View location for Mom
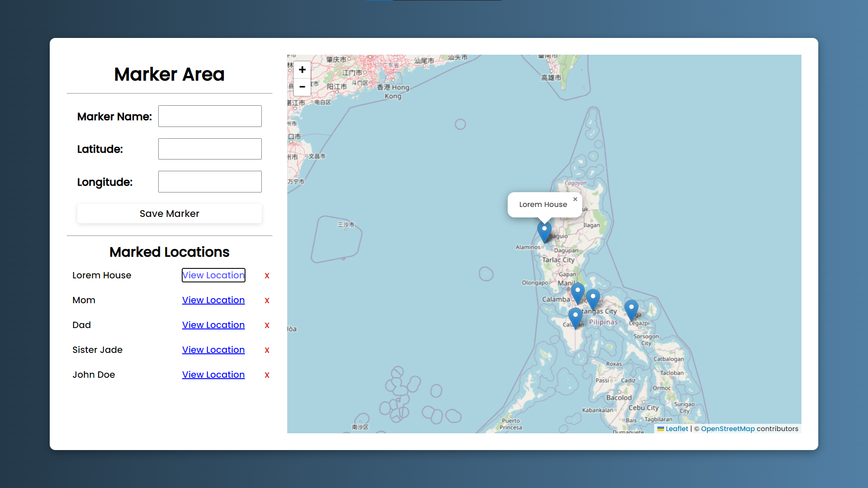Screen dimensions: 868x488 coord(213,300)
